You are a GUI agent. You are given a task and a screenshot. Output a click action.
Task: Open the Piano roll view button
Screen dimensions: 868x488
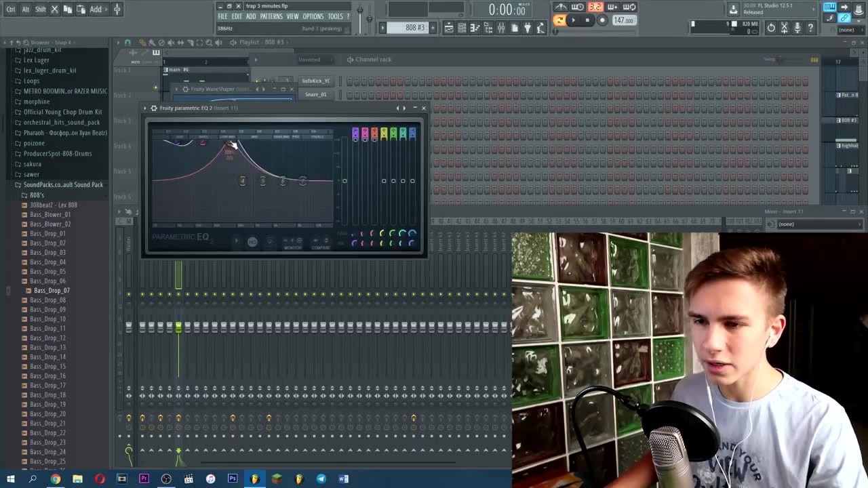(475, 28)
